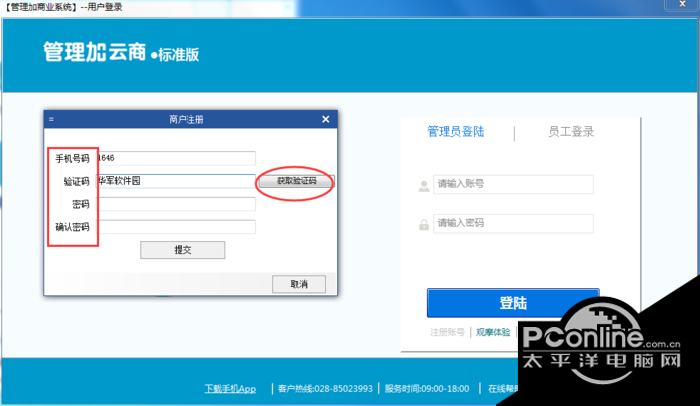Focus the 手机号码 input field
Viewport: 700px width, 406px height.
[176, 158]
